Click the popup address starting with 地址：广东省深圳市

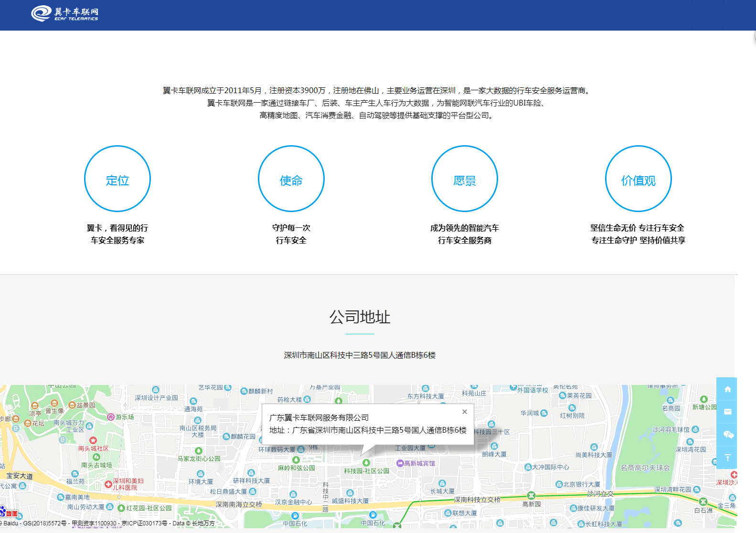(x=368, y=430)
